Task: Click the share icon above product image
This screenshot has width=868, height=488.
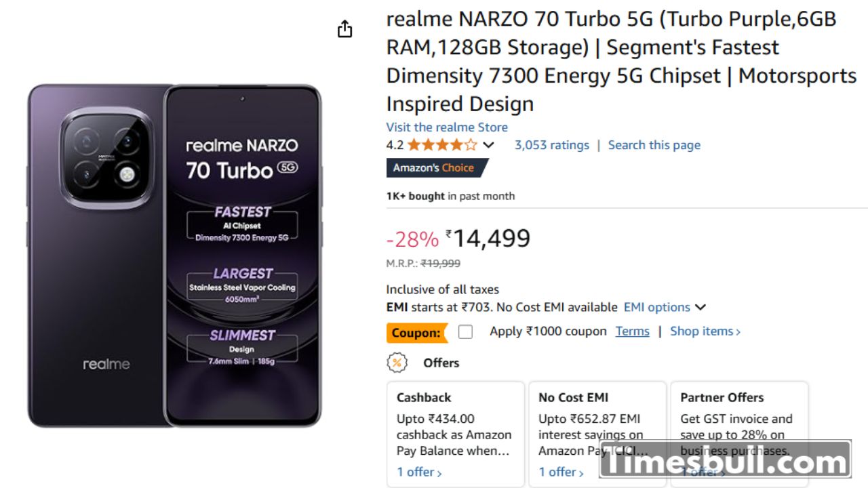Action: tap(345, 29)
